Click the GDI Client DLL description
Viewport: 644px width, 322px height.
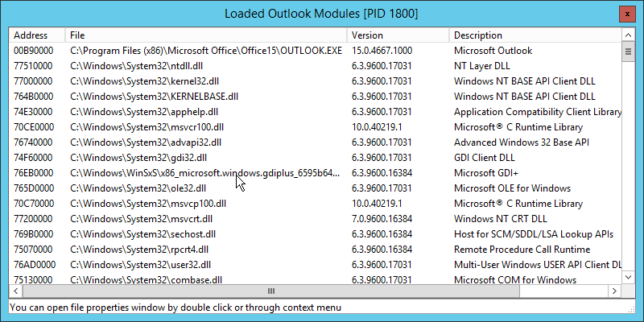[x=485, y=158]
